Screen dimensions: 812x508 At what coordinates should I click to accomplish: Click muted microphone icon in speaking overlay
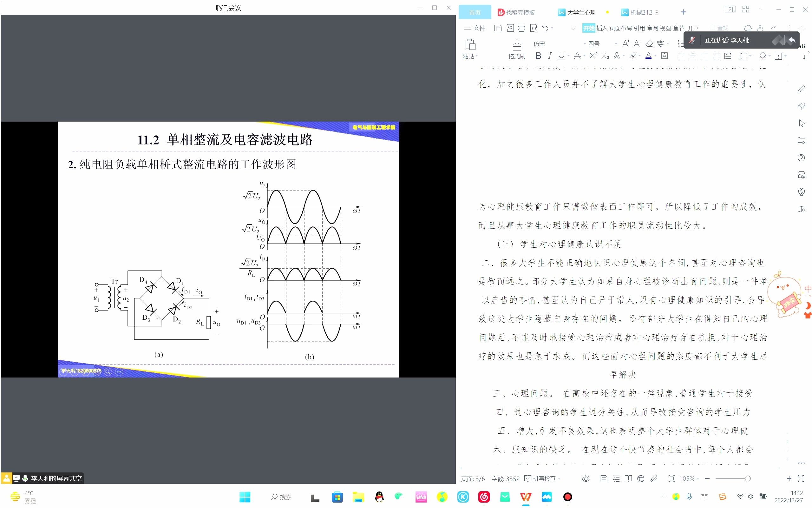coord(692,40)
